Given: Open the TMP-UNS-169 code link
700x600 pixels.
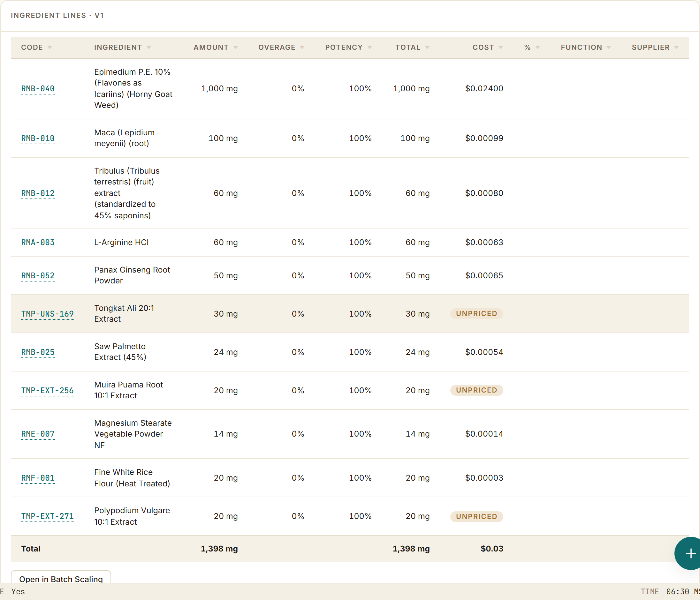Looking at the screenshot, I should 47,314.
